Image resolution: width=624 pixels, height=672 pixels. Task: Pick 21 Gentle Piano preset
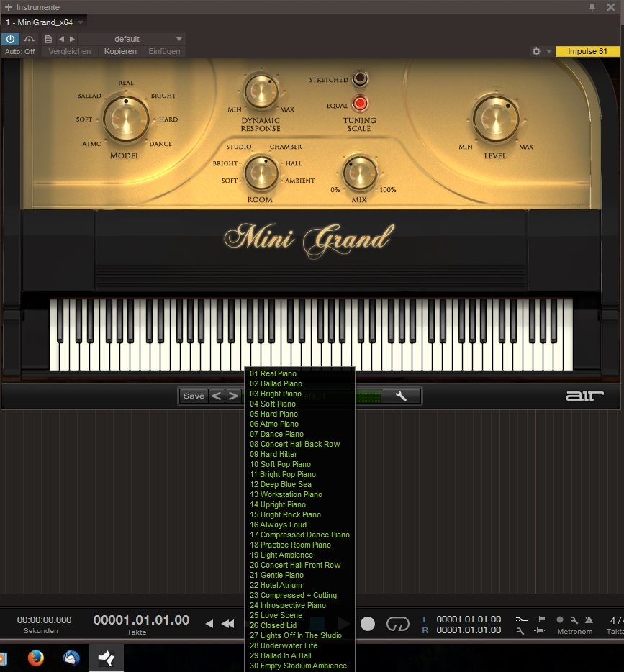coord(276,575)
